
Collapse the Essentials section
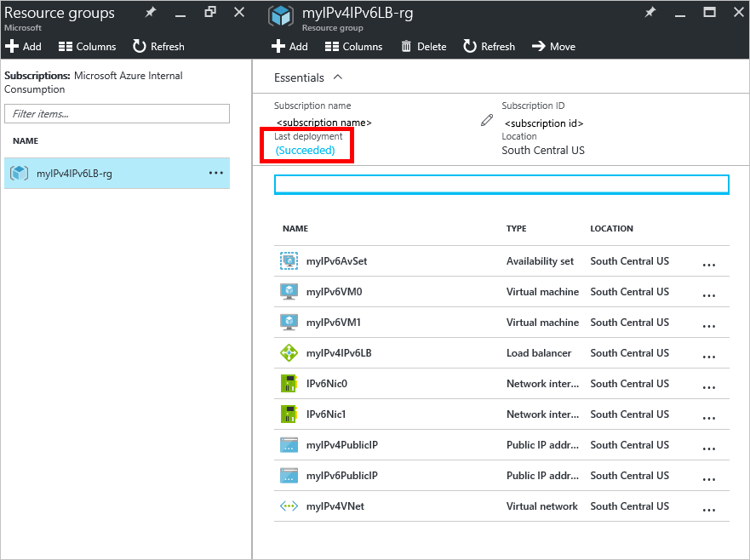338,77
